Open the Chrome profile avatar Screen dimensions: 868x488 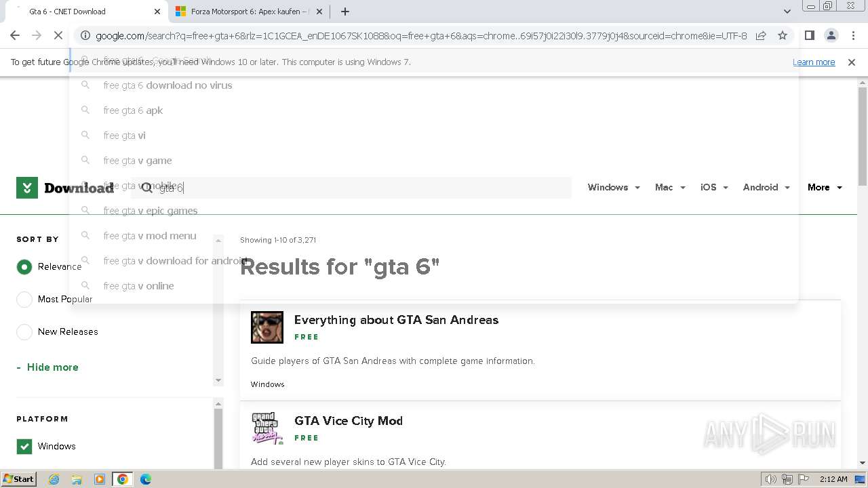(x=831, y=35)
